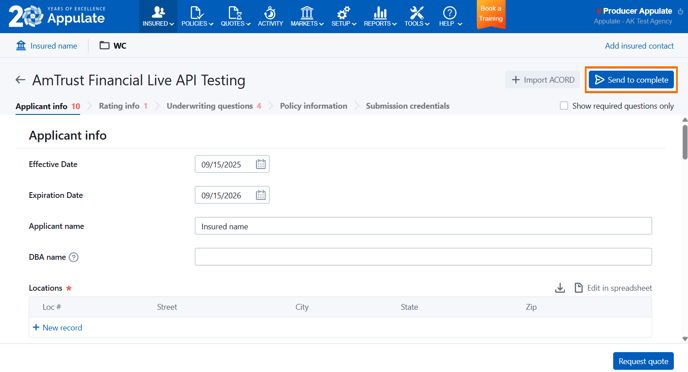Switch to Policy information tab
Viewport: 688px width, 372px height.
[313, 106]
